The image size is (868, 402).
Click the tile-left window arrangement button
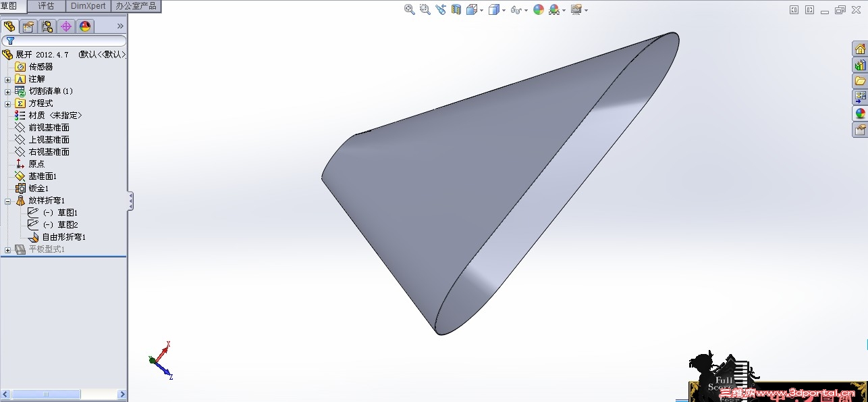794,9
